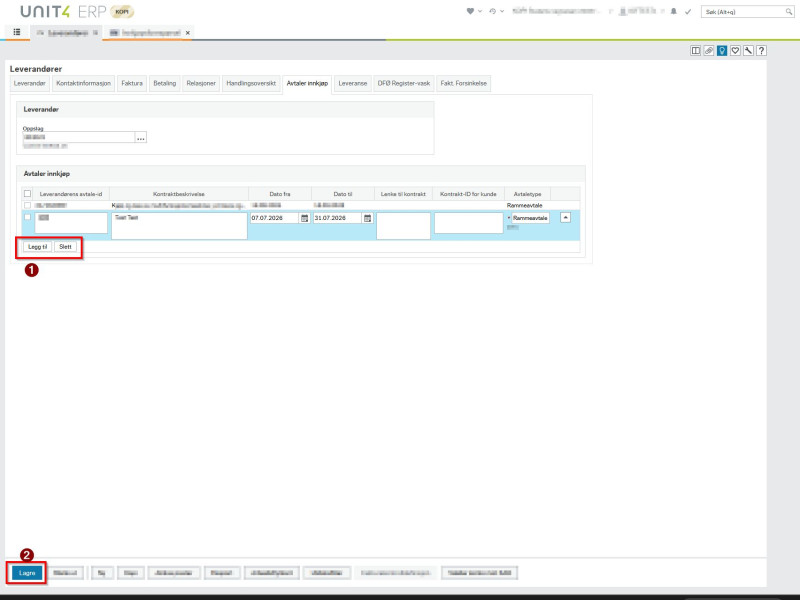
Task: Click the search magnifier icon
Action: [x=789, y=11]
